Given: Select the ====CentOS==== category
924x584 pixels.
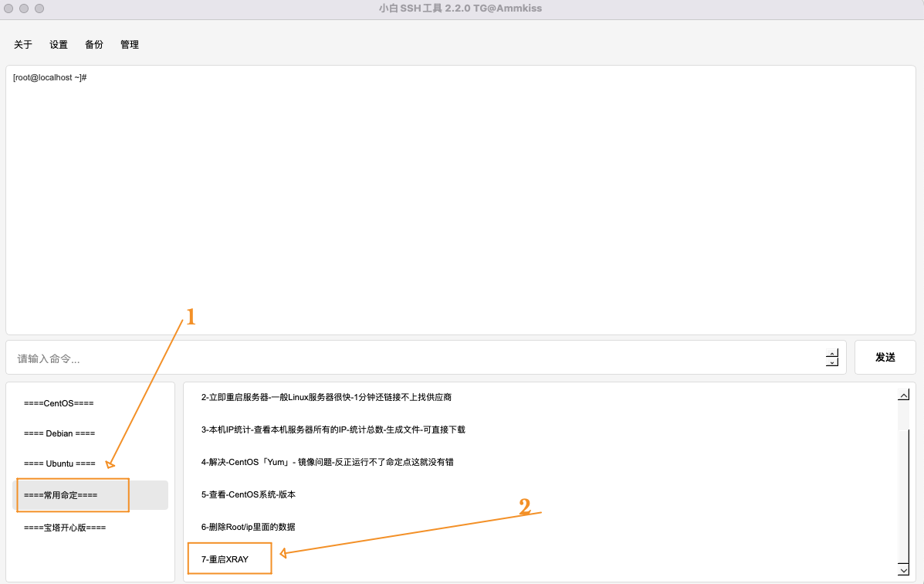Looking at the screenshot, I should pos(59,403).
